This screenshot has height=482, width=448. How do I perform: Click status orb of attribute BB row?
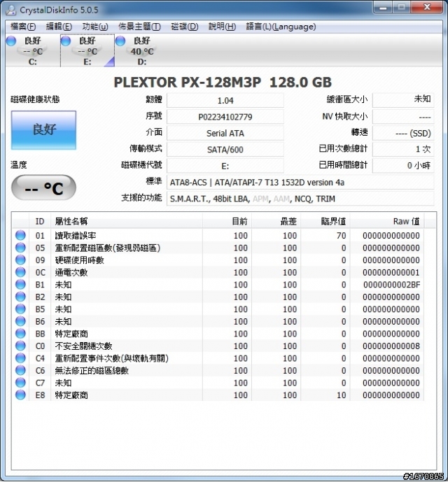[x=20, y=334]
